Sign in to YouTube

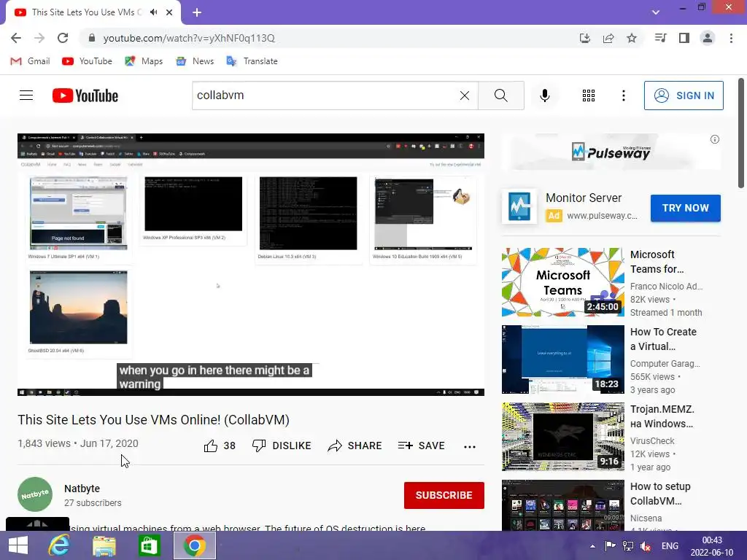[x=684, y=96]
